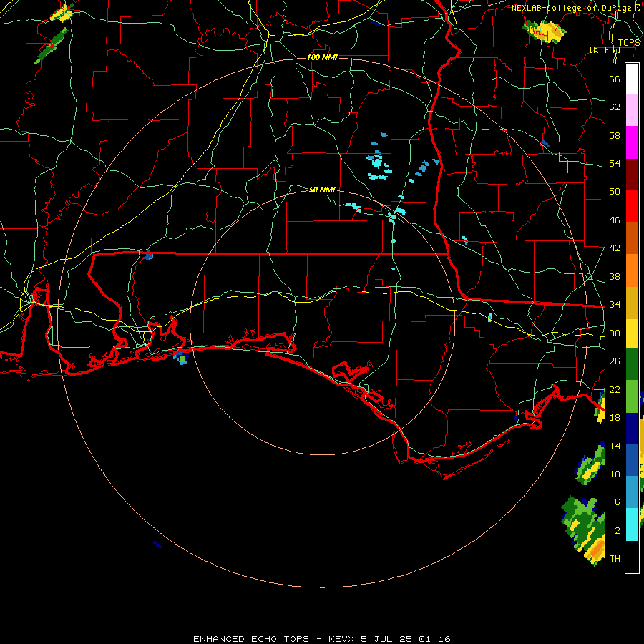Click the 22 legend value

click(615, 389)
